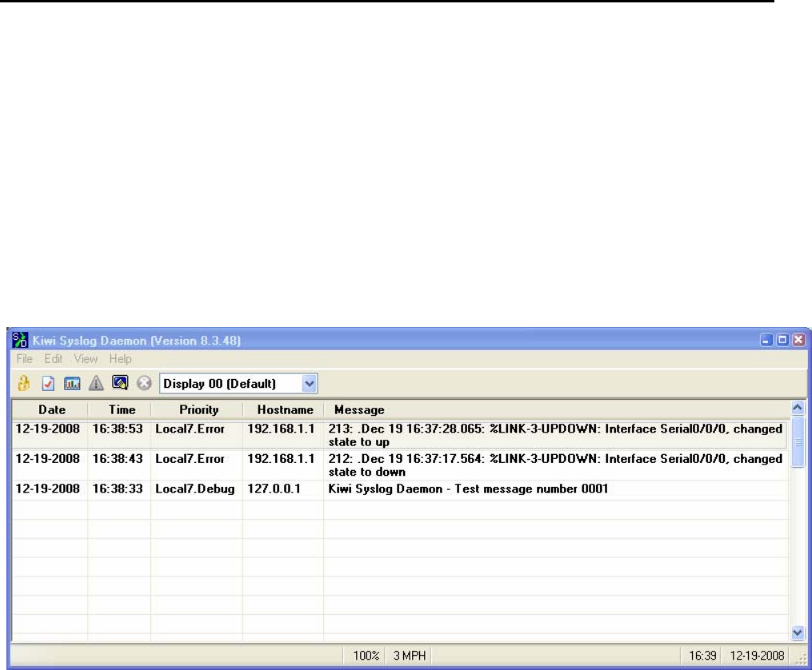This screenshot has height=670, width=812.
Task: Click Local7.Error in the 16:38:53 row
Action: (x=190, y=429)
